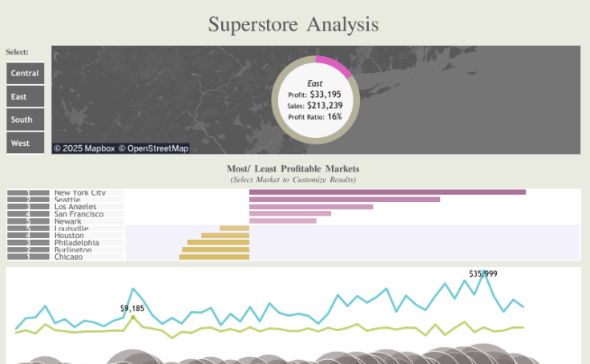This screenshot has height=364, width=590.
Task: Select the Los Angeles profit bar
Action: [311, 207]
